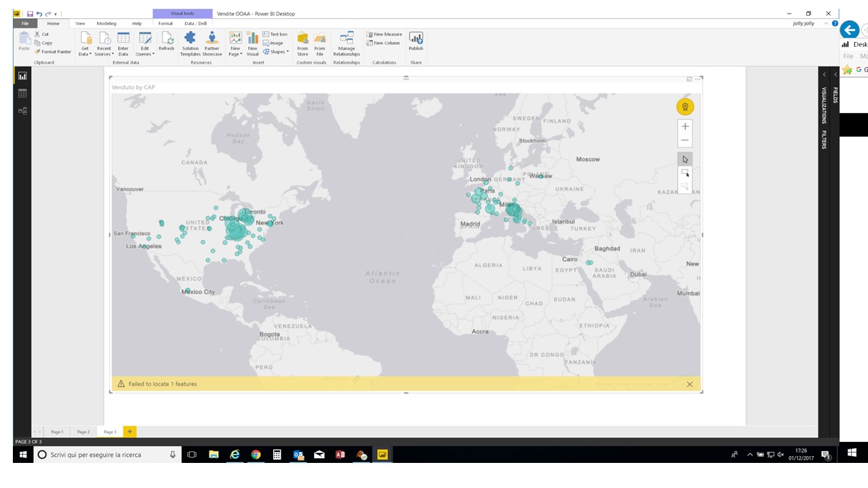Screen dimensions: 868x488
Task: Open Google Chrome from taskbar
Action: click(256, 454)
